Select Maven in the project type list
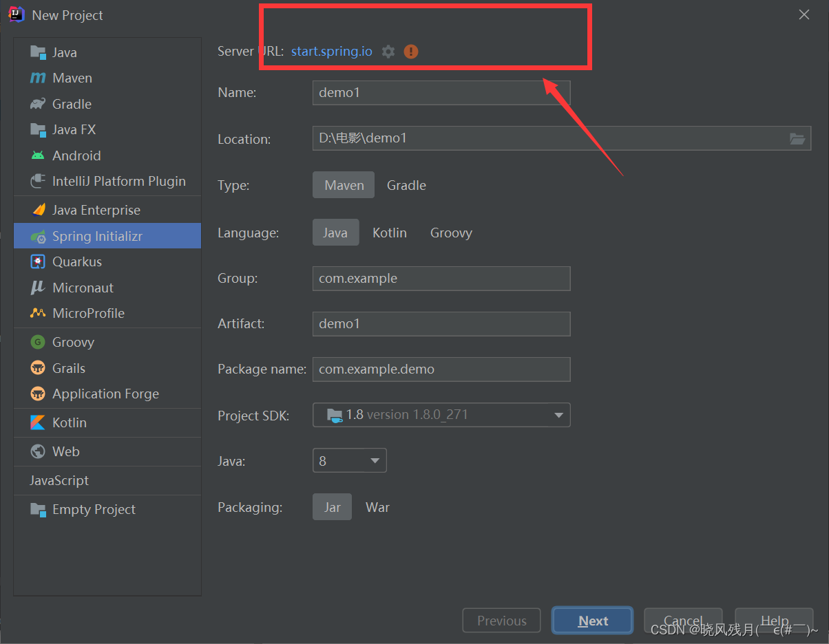829x644 pixels. point(107,78)
